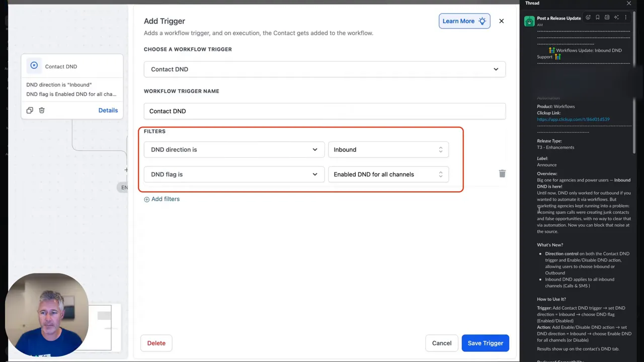The height and width of the screenshot is (362, 644).
Task: Open the DND flag is filter dropdown
Action: [234, 174]
